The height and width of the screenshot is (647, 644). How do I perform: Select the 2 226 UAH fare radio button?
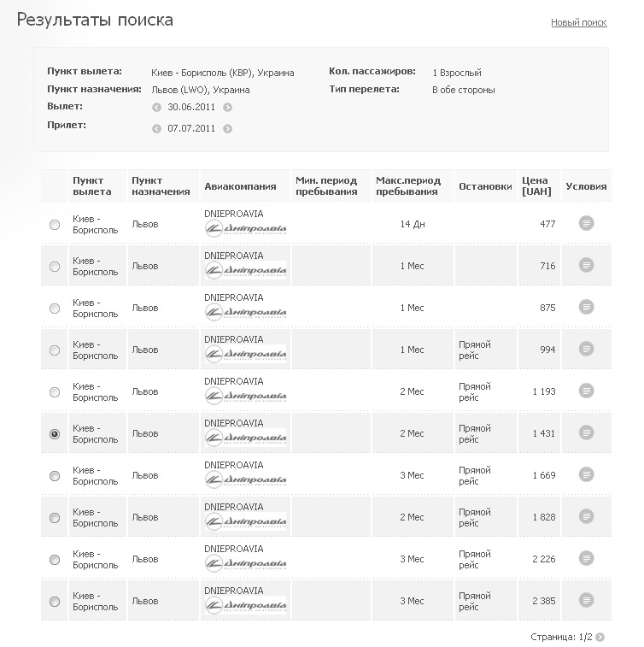pyautogui.click(x=55, y=560)
